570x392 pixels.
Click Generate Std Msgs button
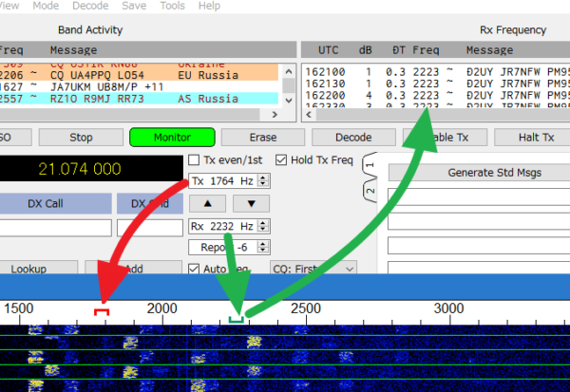point(494,173)
